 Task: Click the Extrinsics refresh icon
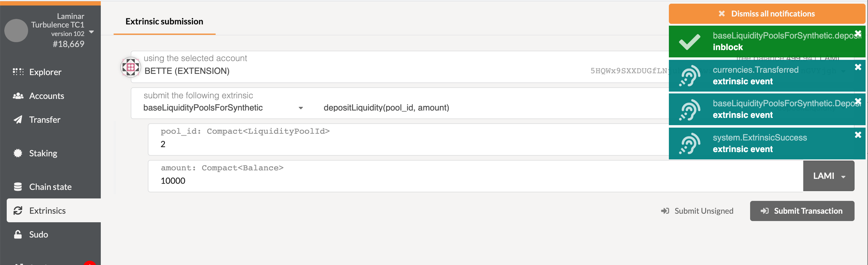point(18,210)
